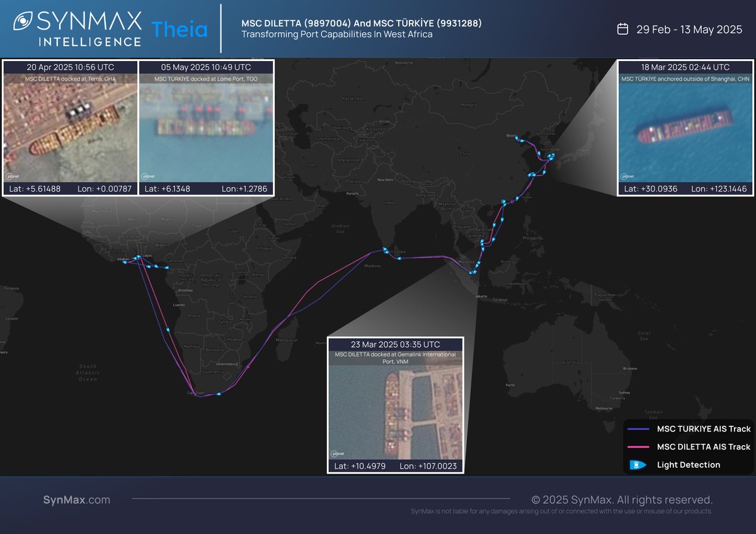
Task: Click the 'Coral Sea' map label
Action: click(644, 335)
